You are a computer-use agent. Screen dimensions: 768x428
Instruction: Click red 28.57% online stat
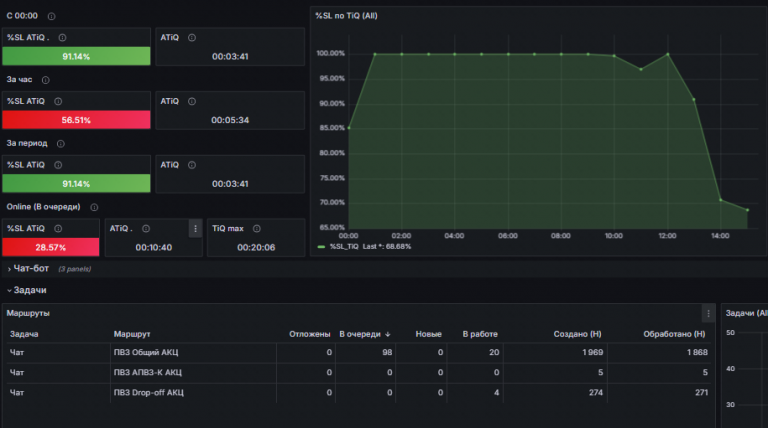pos(50,247)
